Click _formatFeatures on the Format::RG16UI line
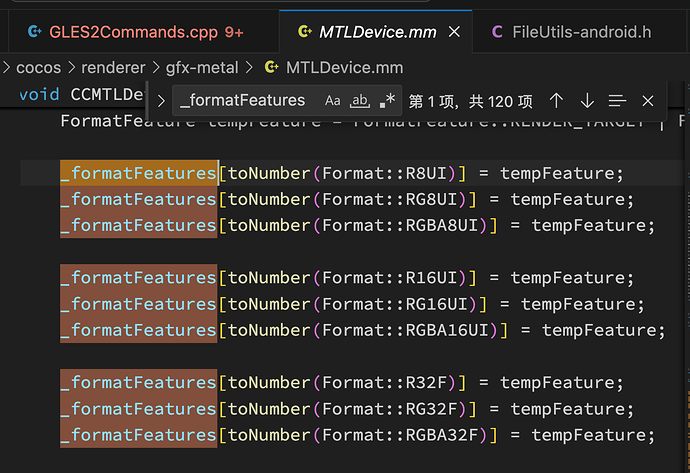Screen dimensions: 690x473 [139, 304]
